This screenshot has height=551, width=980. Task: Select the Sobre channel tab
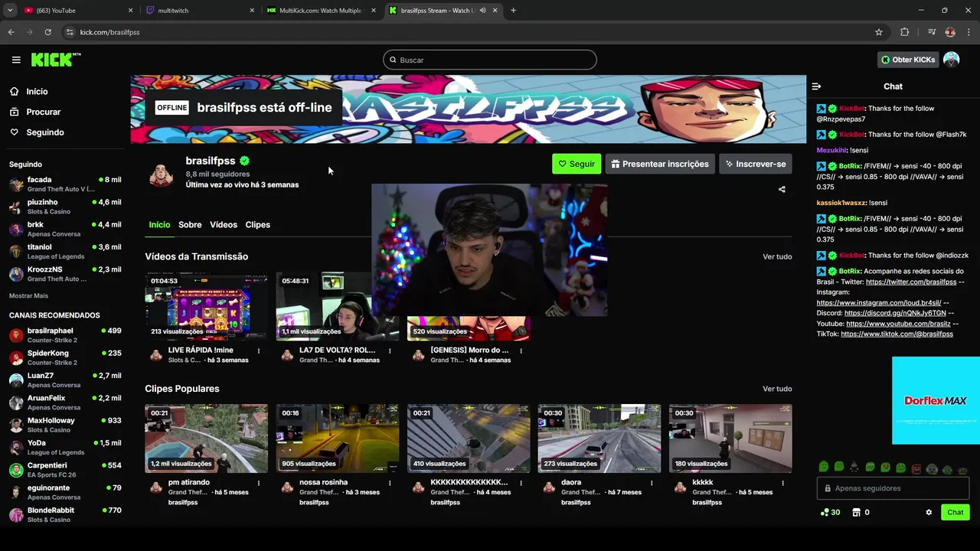pos(190,225)
